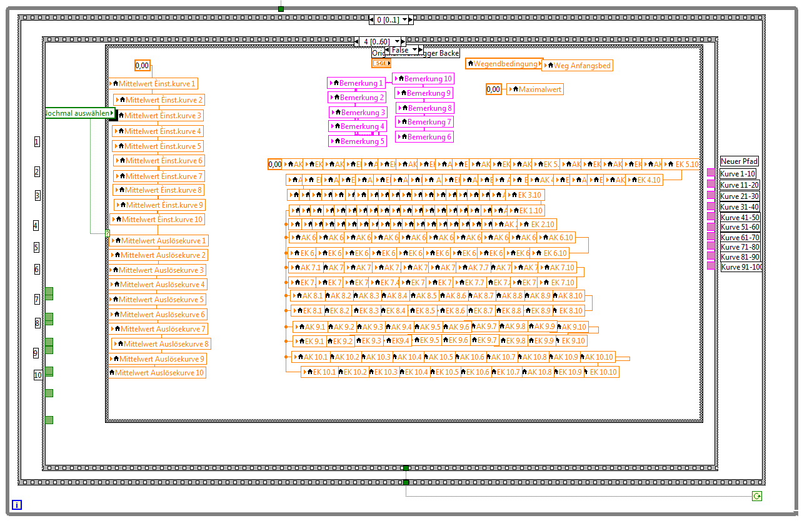The height and width of the screenshot is (528, 812).
Task: Select the Weg Anfangsbed variable node
Action: 578,66
